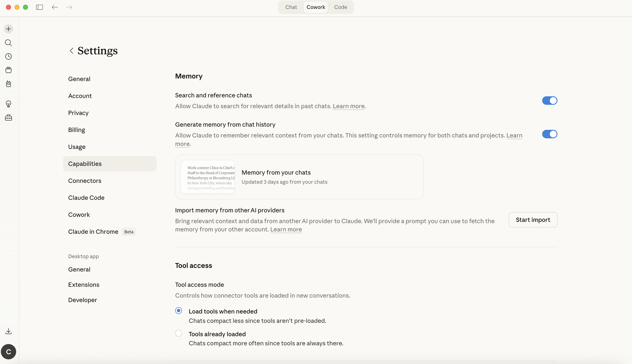This screenshot has width=632, height=364.
Task: Click the memory preview thumbnail text
Action: (208, 177)
